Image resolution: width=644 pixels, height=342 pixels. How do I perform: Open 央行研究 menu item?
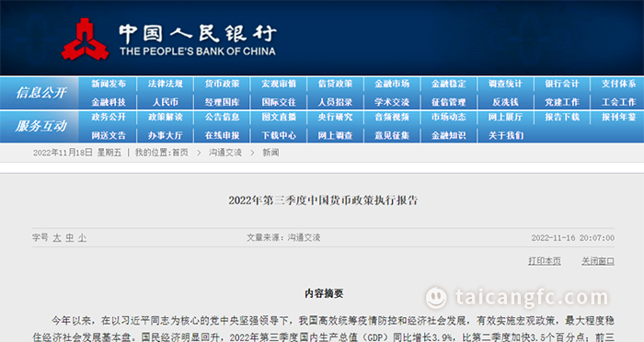(x=336, y=117)
